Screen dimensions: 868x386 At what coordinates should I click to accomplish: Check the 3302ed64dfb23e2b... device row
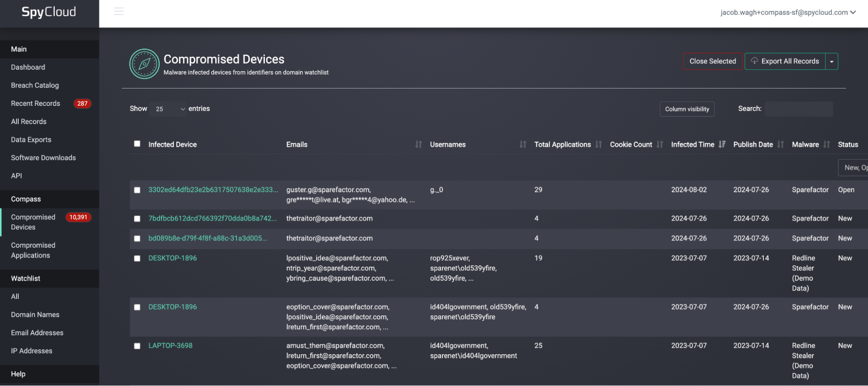click(x=137, y=190)
